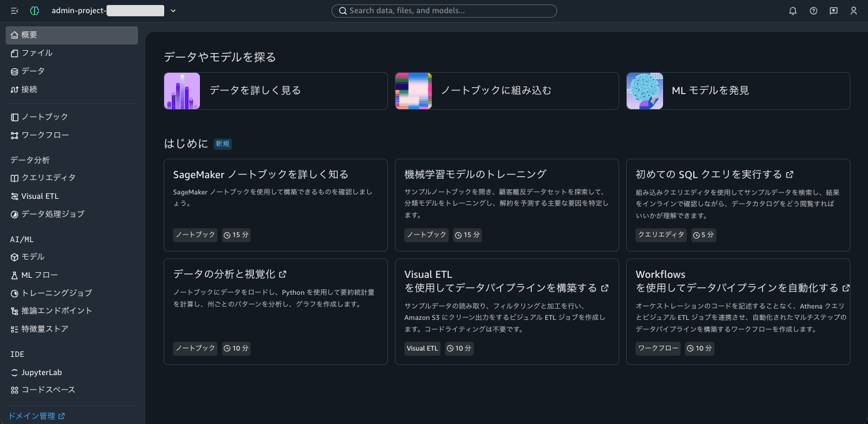Screen dimensions: 868x424
Task: Click ノートブック tag on データの分析と視覚化 card
Action: pos(196,348)
